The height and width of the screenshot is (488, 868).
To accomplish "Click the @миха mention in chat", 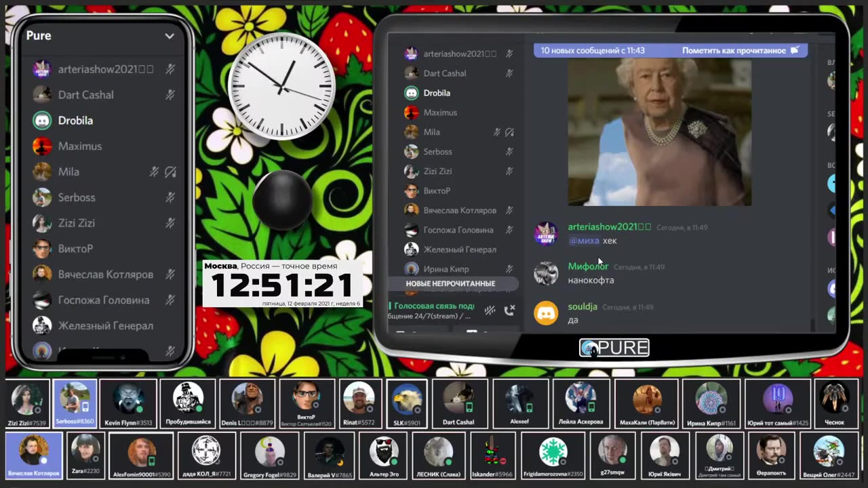I will pyautogui.click(x=584, y=241).
